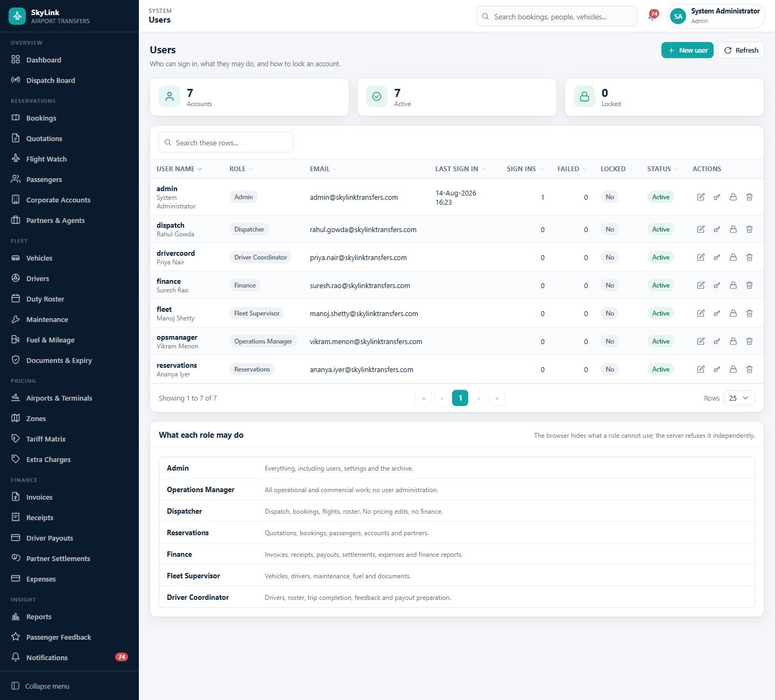Click trash icon in the admin row

point(749,197)
